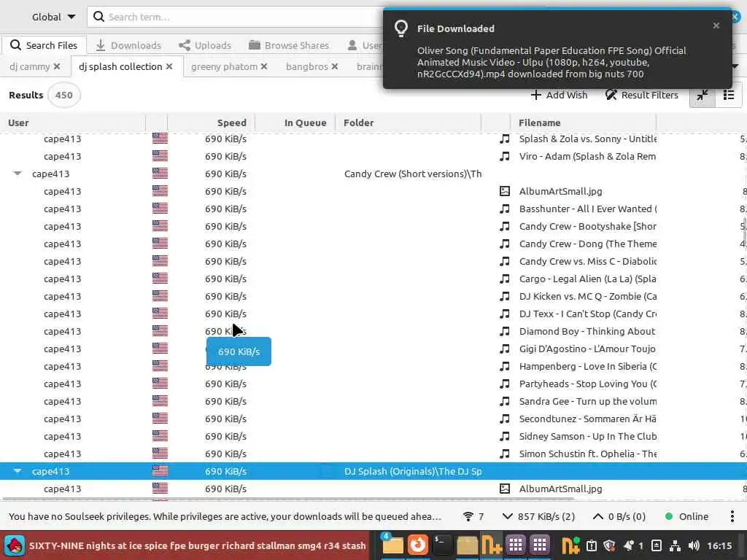The height and width of the screenshot is (560, 747).
Task: Open the Online status menu
Action: pos(686,517)
